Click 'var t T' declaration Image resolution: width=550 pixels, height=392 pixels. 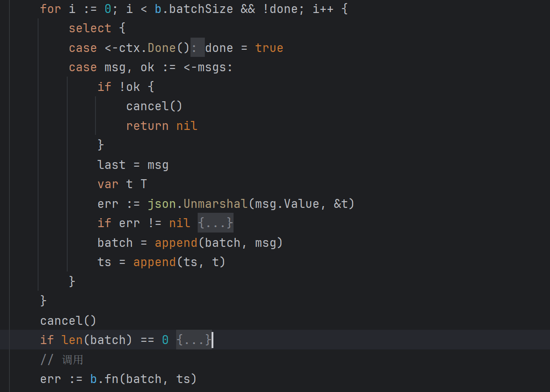[x=122, y=184]
